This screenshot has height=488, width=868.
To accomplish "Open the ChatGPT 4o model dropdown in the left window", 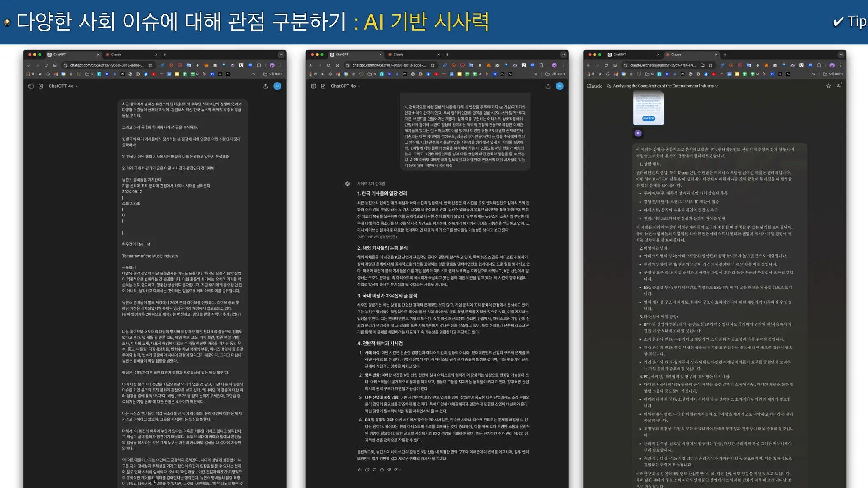I will tap(63, 86).
